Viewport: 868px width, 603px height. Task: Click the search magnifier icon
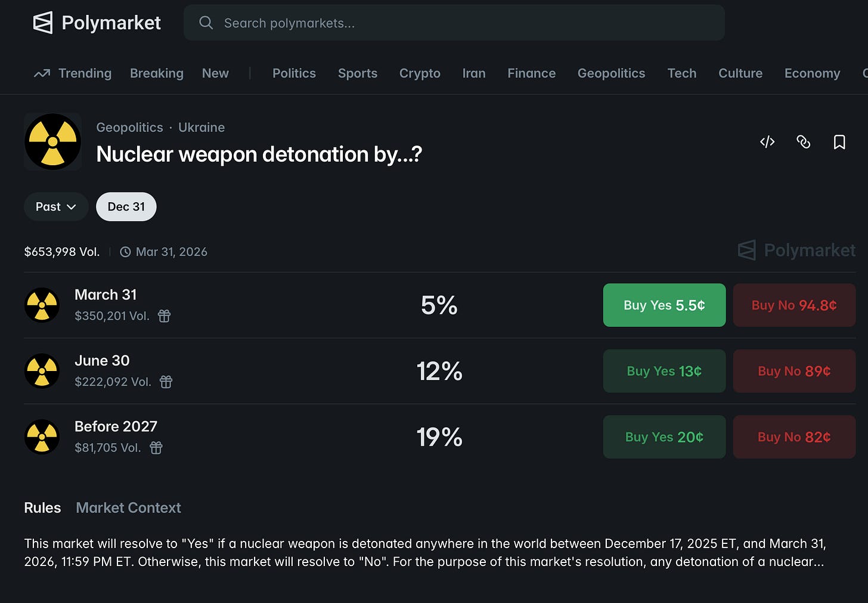click(x=206, y=23)
